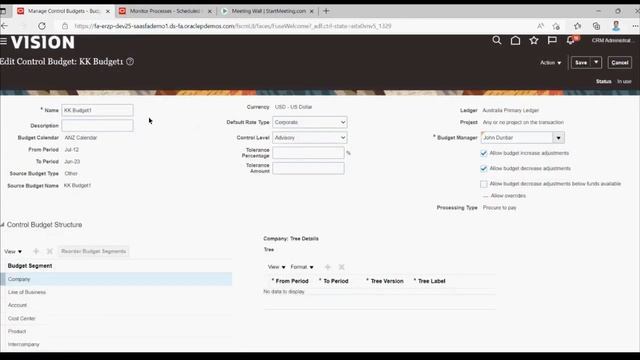Switch to Monitor Processes browser tab
The image size is (640, 360).
pyautogui.click(x=165, y=11)
